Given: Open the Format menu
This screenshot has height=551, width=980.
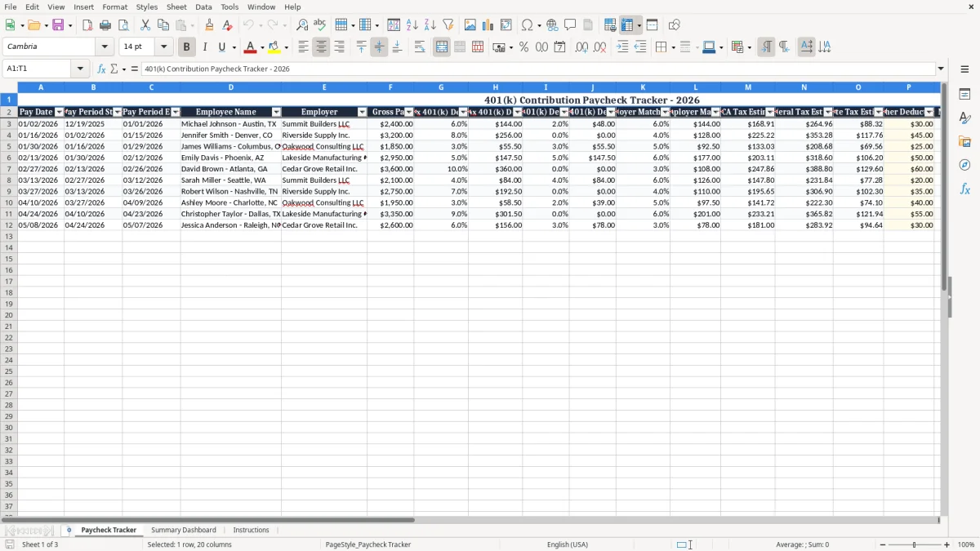Looking at the screenshot, I should coord(115,7).
